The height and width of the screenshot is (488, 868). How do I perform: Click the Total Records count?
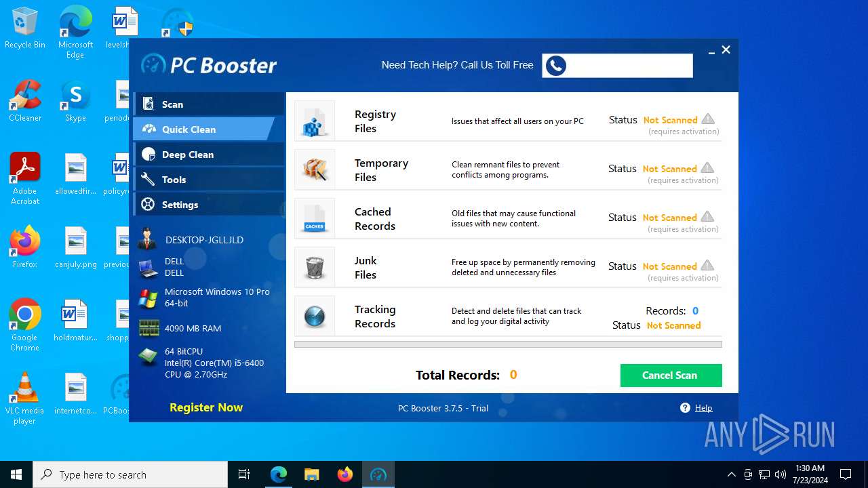(513, 375)
